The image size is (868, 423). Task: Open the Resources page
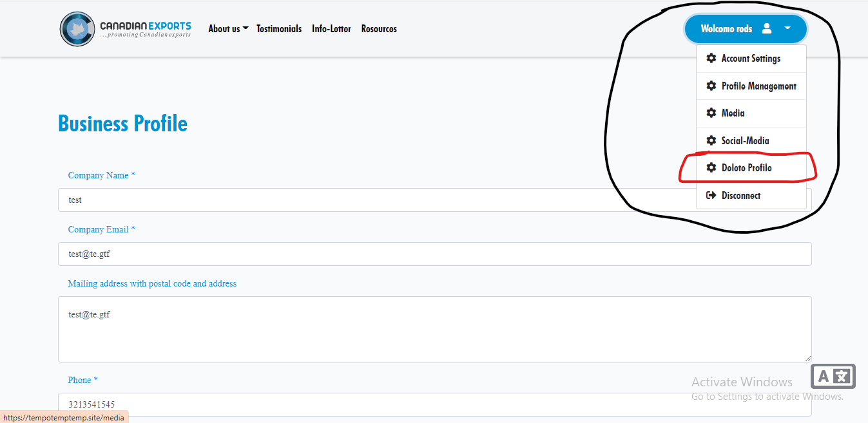(379, 29)
